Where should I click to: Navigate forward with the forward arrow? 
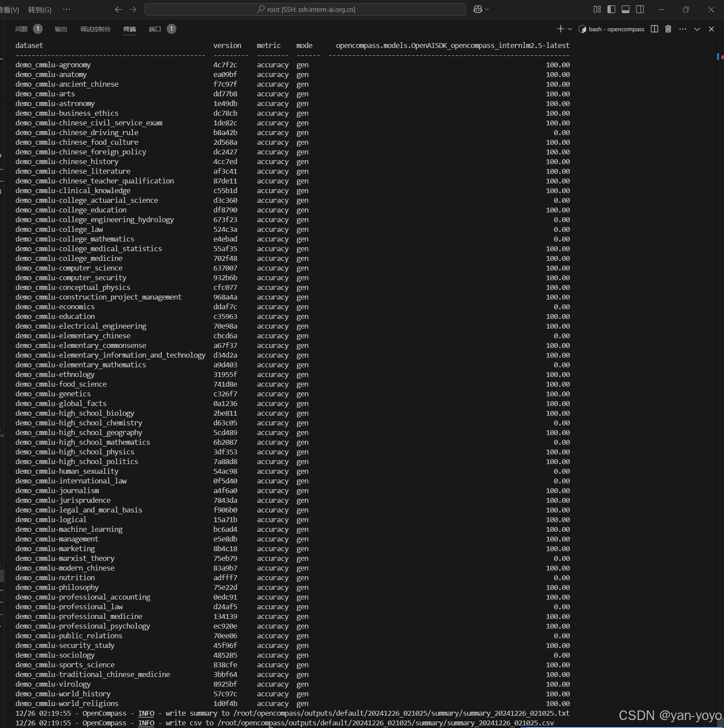tap(133, 9)
